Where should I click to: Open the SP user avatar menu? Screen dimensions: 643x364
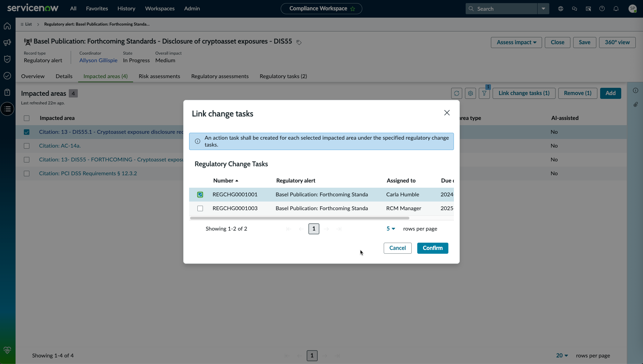pos(633,9)
